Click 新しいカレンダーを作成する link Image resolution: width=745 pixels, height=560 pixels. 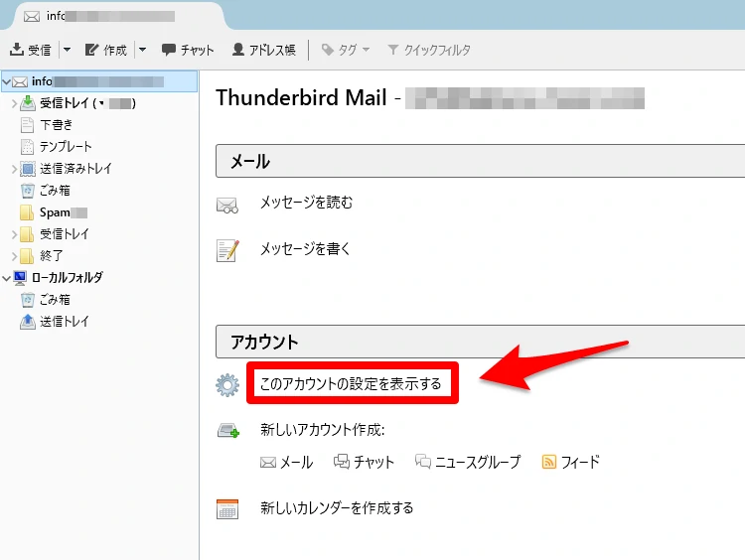(x=337, y=507)
